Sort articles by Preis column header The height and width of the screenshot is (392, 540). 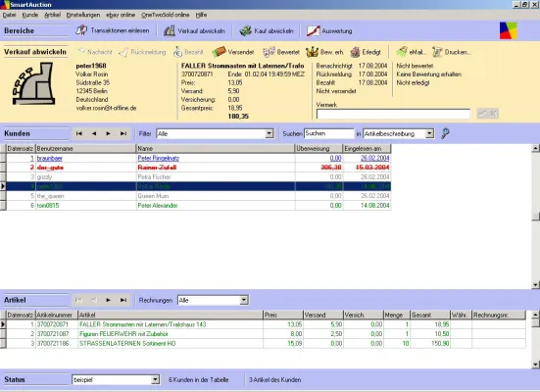click(x=283, y=315)
